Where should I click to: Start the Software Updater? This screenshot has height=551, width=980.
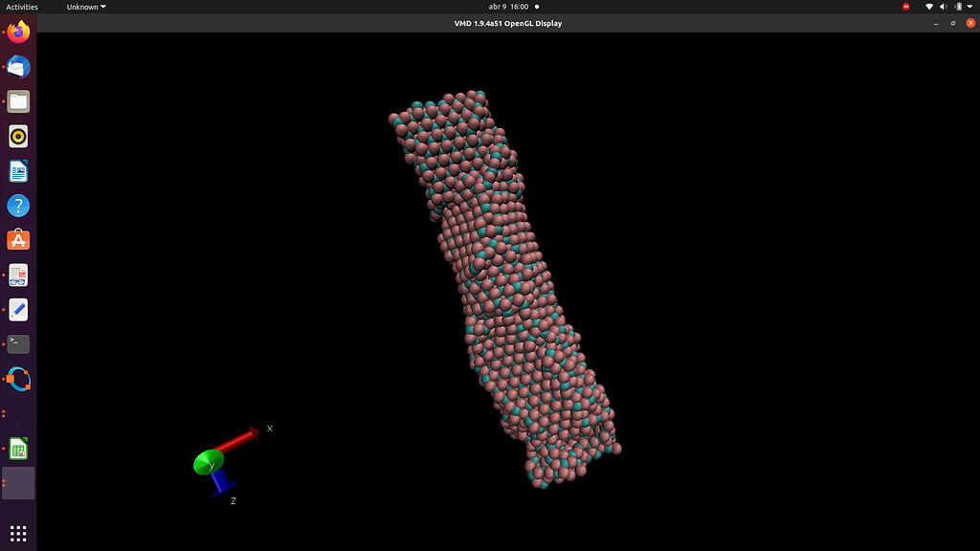pos(18,379)
